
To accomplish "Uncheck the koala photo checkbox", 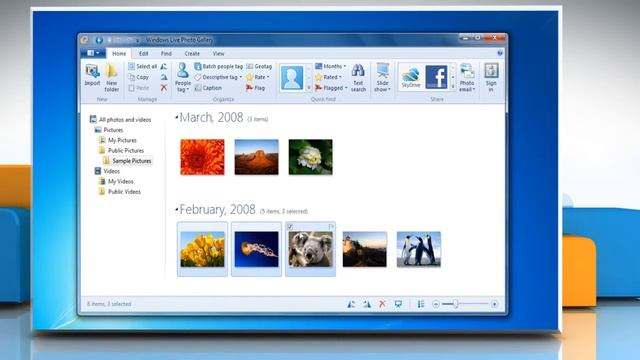I will tap(290, 227).
